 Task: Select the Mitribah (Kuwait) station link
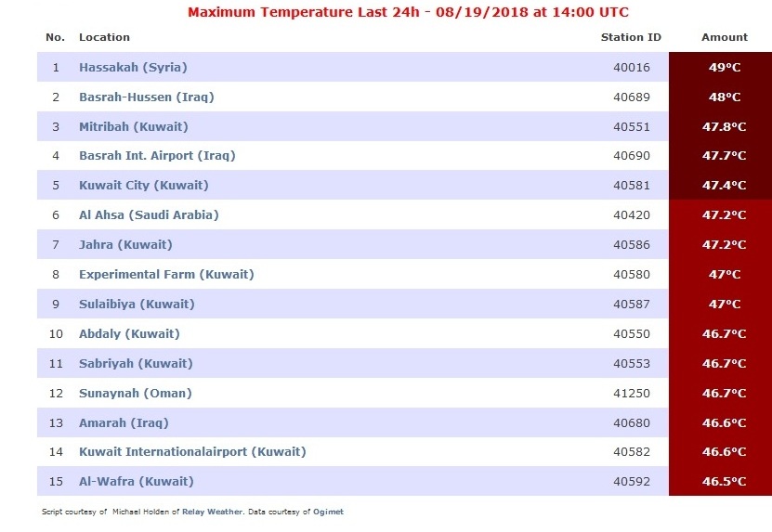134,126
